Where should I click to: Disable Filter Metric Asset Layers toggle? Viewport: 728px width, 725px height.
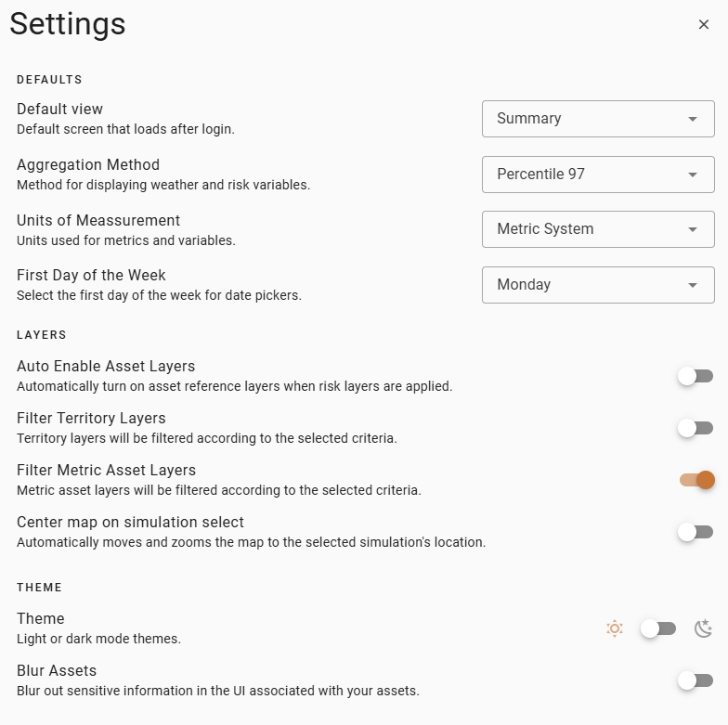(x=696, y=480)
